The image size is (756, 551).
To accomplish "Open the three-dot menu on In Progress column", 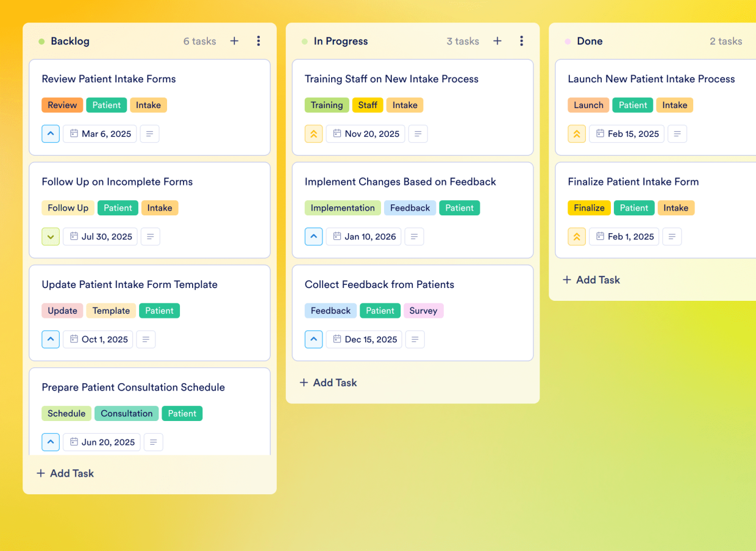I will coord(522,41).
